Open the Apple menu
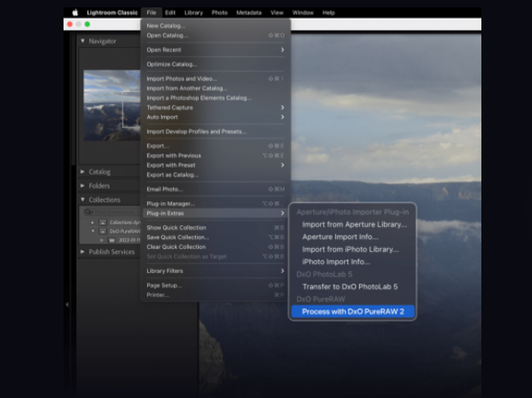The image size is (532, 398). (x=75, y=12)
